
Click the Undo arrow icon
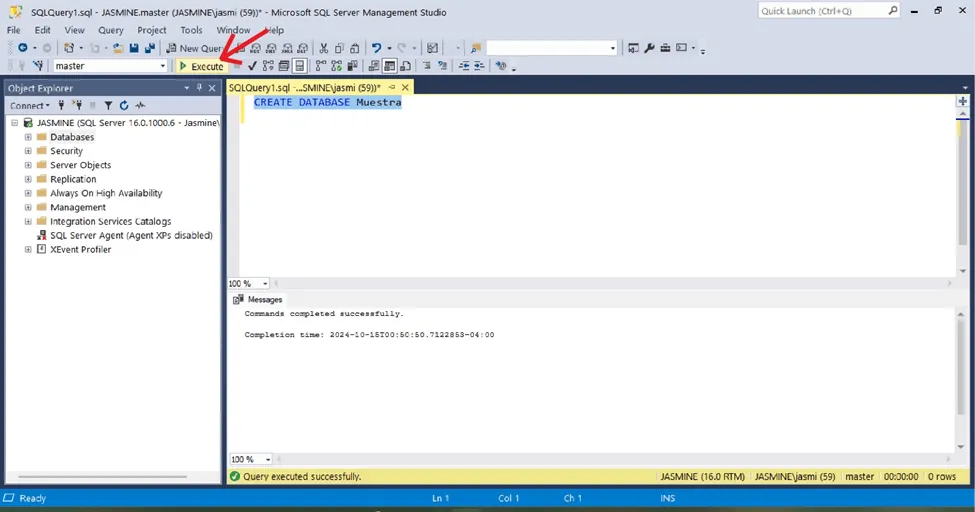[376, 48]
